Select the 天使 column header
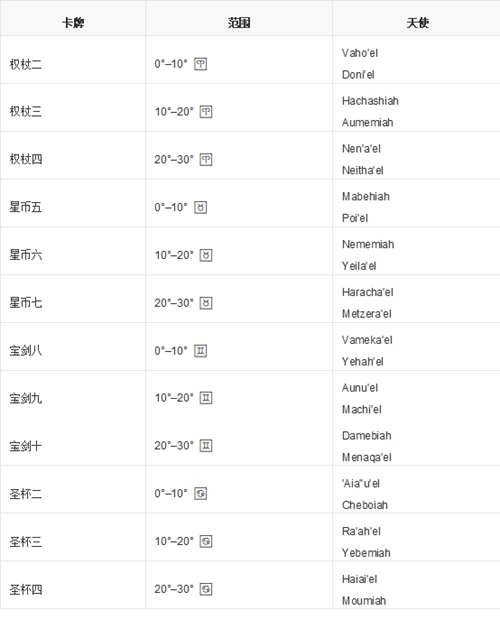This screenshot has width=500, height=629. click(x=417, y=23)
